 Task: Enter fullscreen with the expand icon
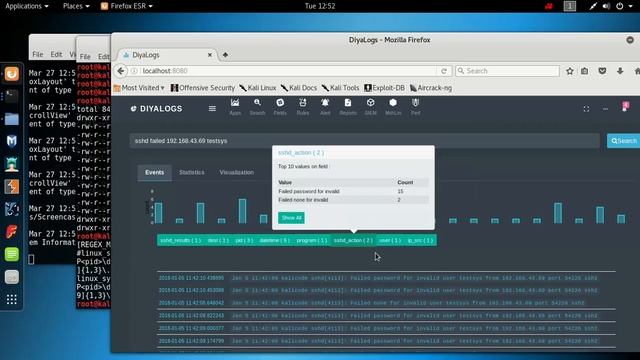586,109
